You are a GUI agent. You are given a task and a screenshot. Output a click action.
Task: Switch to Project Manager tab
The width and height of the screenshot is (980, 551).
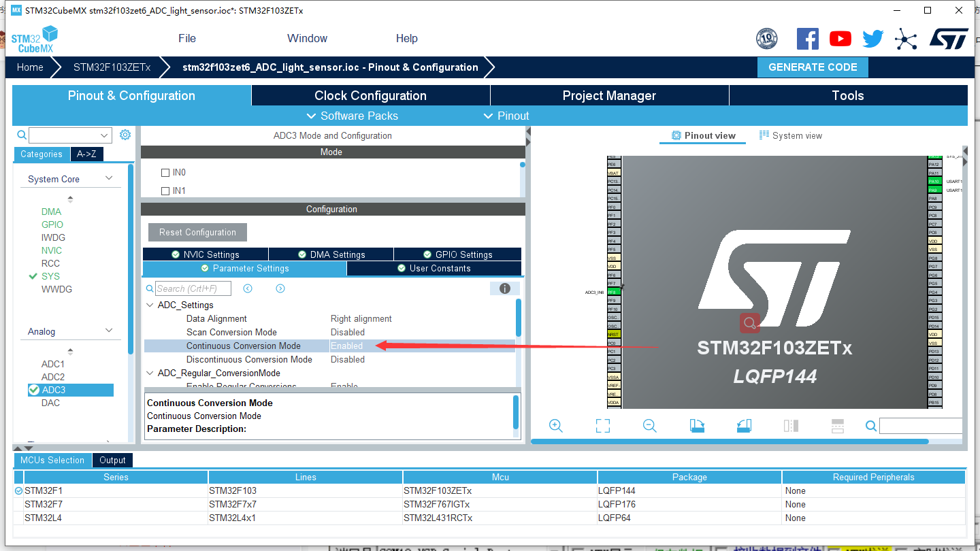(609, 95)
